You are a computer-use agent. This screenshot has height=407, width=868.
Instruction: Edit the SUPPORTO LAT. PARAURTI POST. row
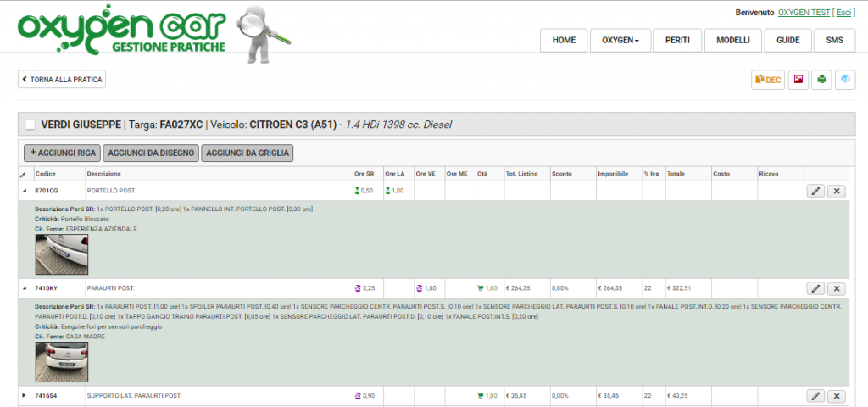(815, 396)
